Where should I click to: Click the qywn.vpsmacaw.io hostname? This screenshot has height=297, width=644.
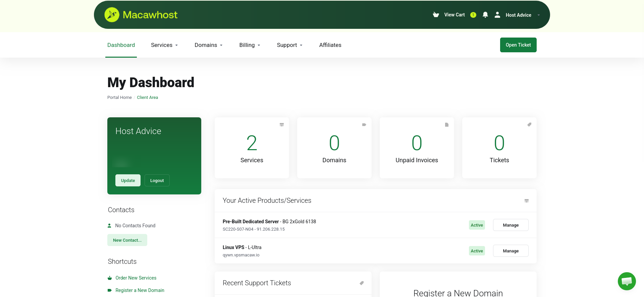pos(241,255)
